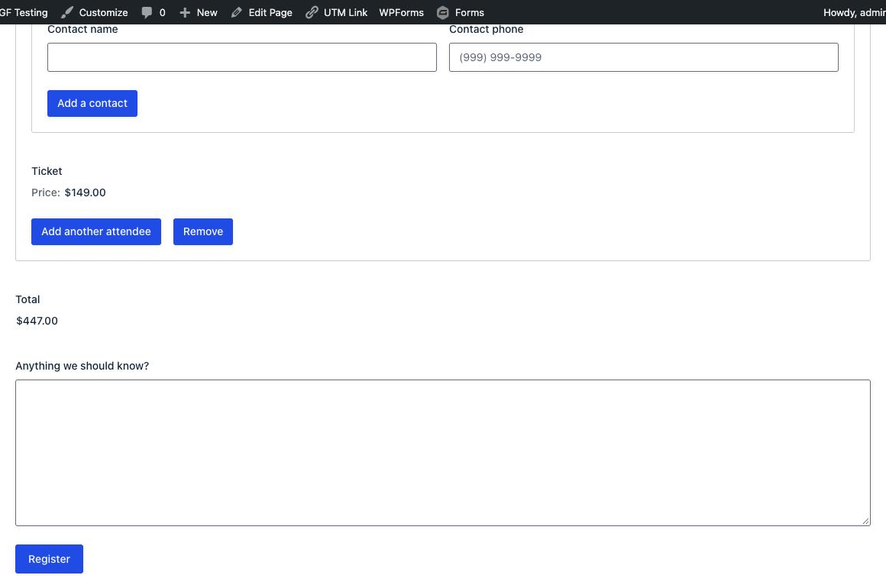This screenshot has width=886, height=588.
Task: Click the Edit Page pencil icon
Action: pyautogui.click(x=237, y=12)
